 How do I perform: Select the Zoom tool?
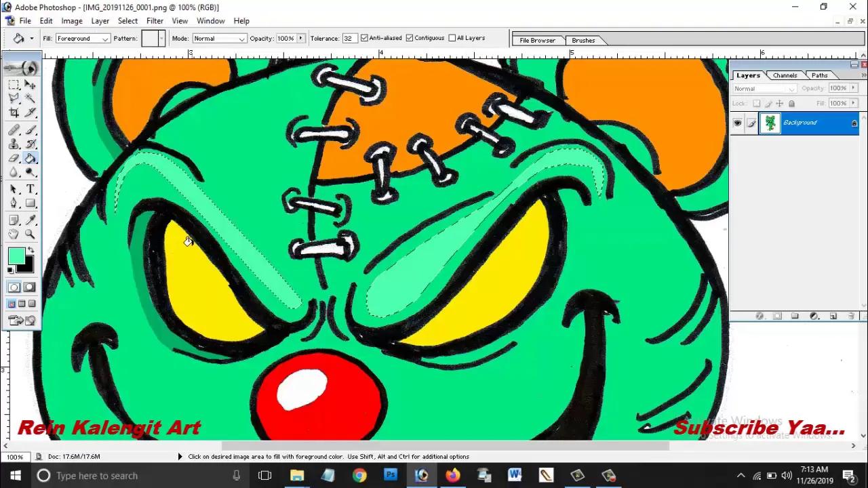tap(30, 234)
